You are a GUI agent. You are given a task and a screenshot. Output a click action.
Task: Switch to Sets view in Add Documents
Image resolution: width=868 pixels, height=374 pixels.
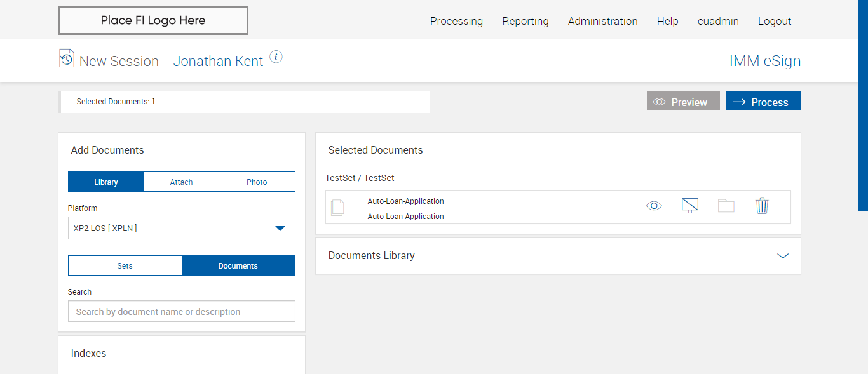point(125,265)
